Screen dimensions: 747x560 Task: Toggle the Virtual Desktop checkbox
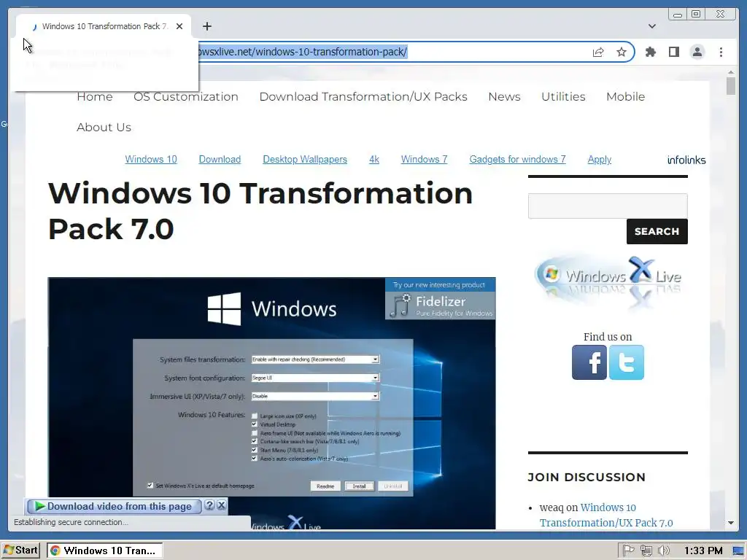[255, 424]
